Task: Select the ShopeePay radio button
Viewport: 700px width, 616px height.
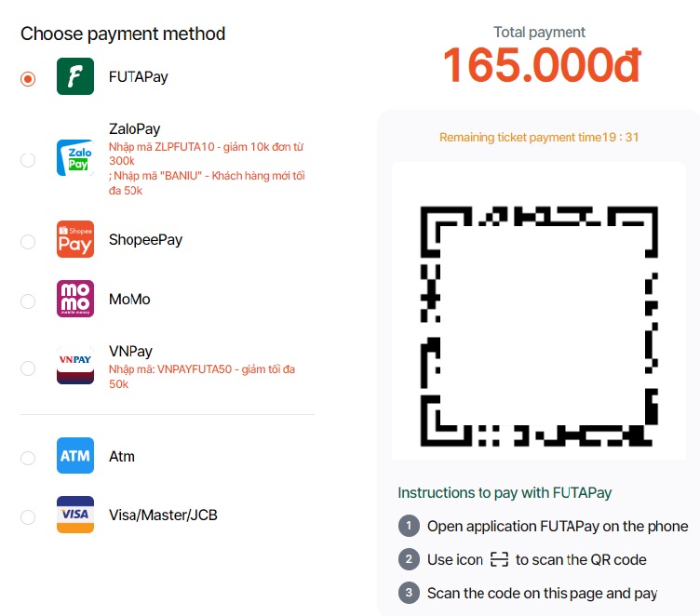Action: coord(28,242)
